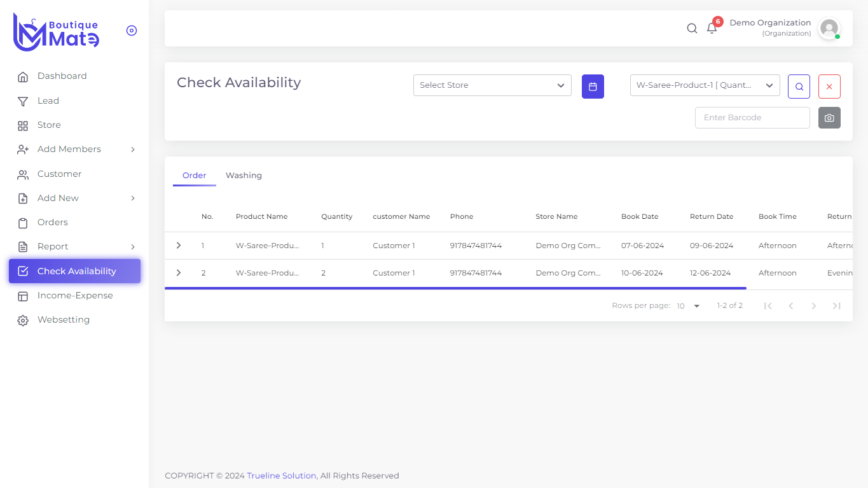
Task: Open Income-Expense page
Action: coord(74,295)
